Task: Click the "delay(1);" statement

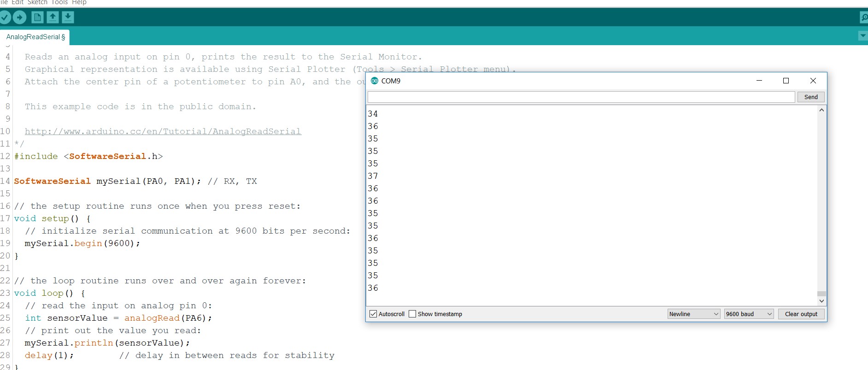Action: [x=49, y=355]
